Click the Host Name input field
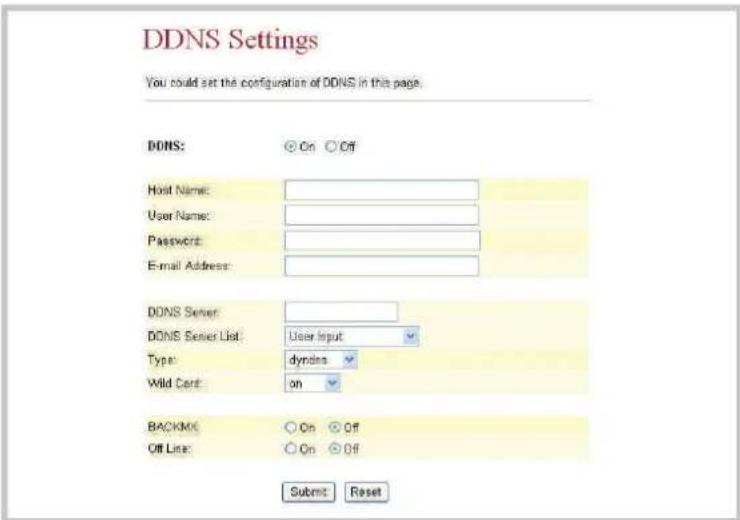Screen dimensions: 740x520 (381, 190)
